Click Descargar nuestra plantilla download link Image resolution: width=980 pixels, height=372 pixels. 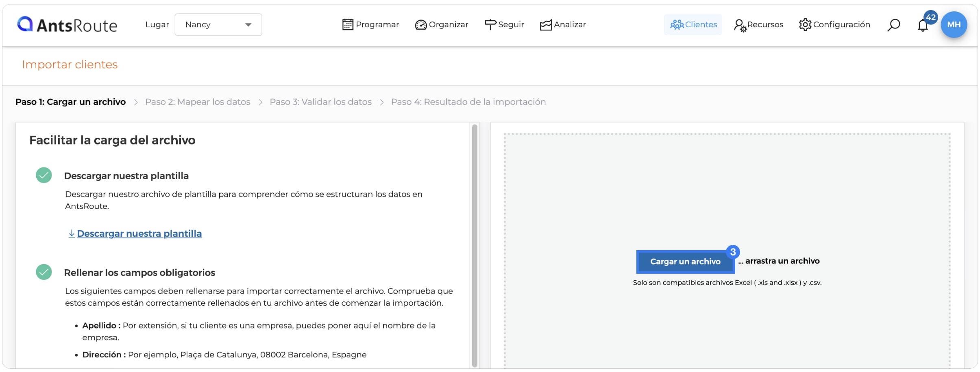pos(139,234)
